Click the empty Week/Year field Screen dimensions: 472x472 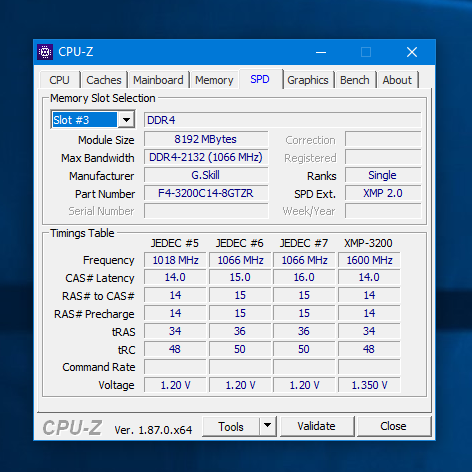[x=383, y=211]
